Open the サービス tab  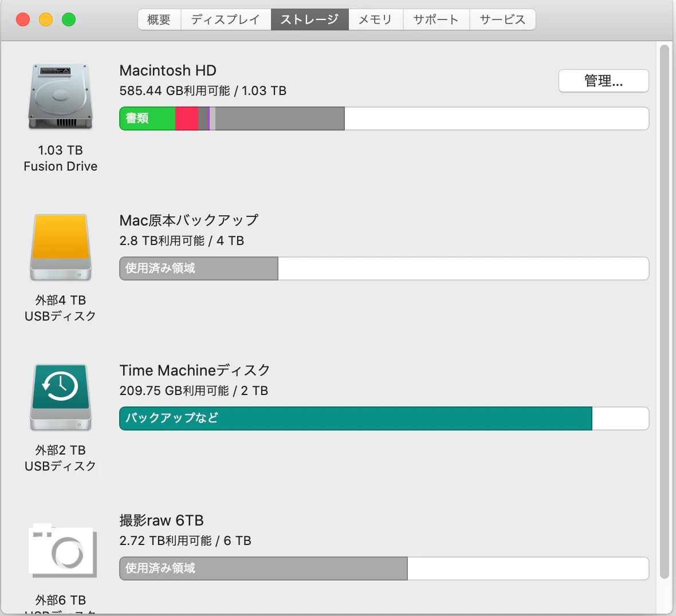[x=502, y=19]
